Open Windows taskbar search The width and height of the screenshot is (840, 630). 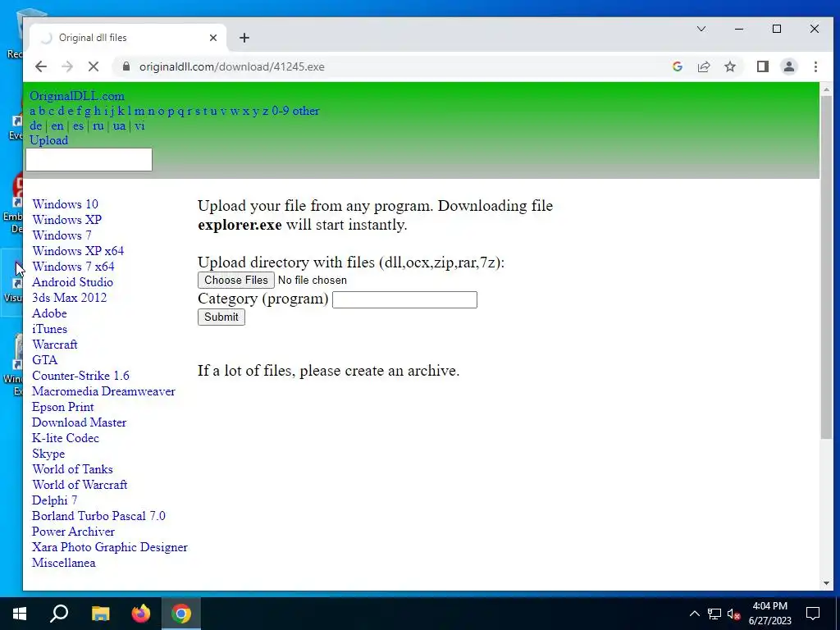click(59, 614)
